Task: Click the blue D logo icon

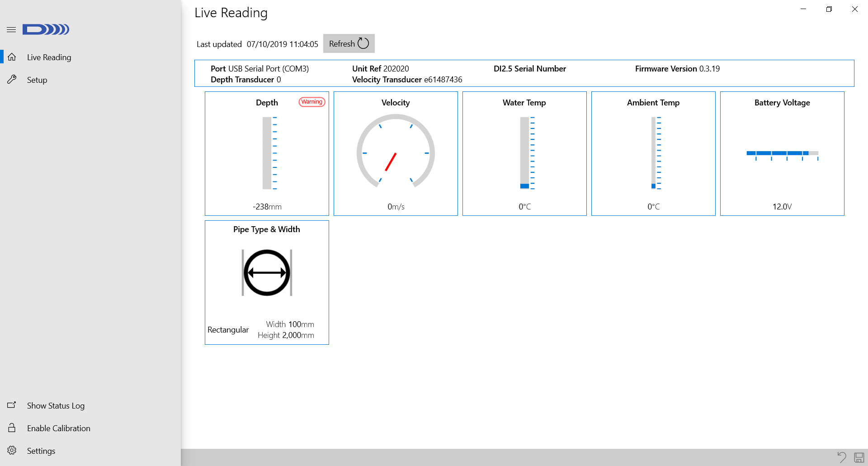Action: coord(46,29)
